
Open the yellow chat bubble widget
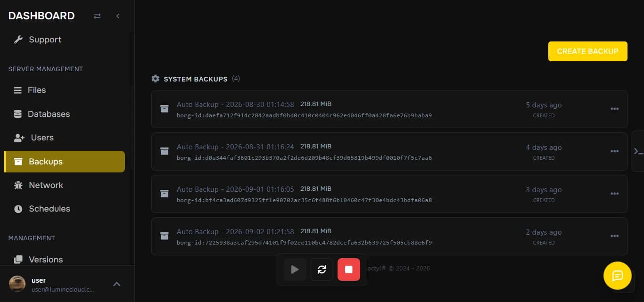618,276
